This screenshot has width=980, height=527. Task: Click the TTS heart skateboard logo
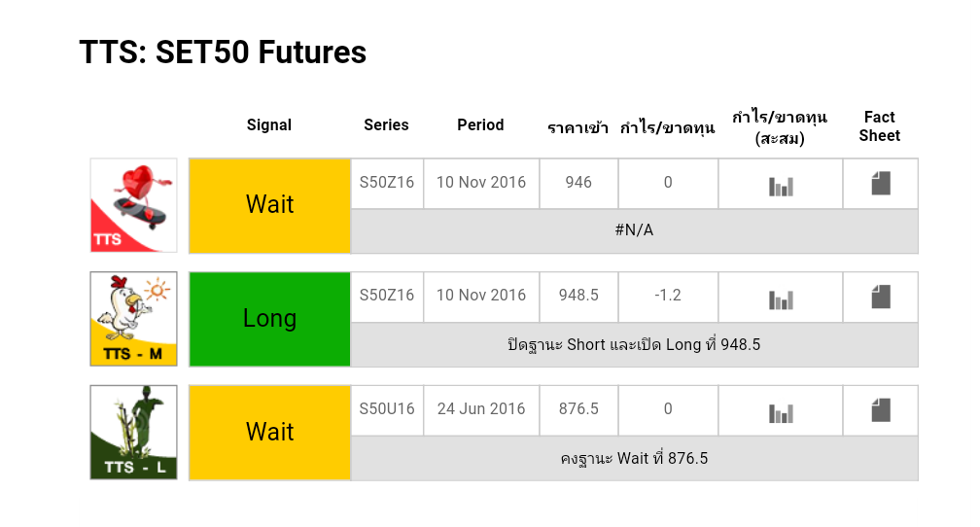(x=134, y=205)
